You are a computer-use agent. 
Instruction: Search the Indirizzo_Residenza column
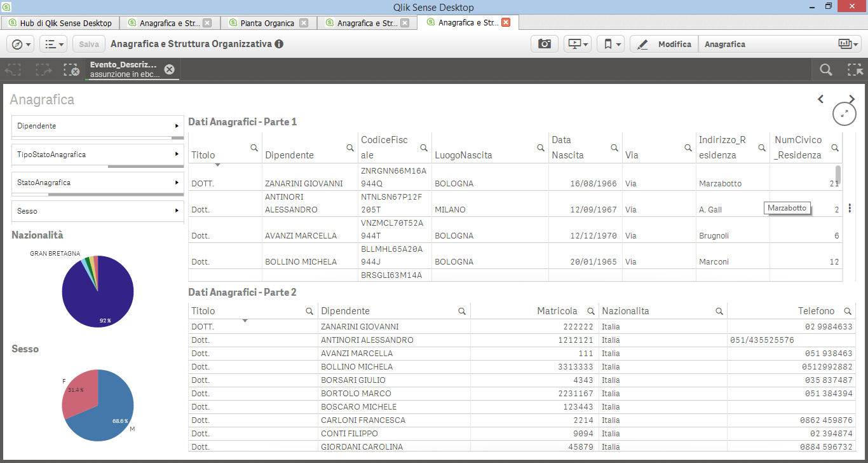(x=762, y=148)
